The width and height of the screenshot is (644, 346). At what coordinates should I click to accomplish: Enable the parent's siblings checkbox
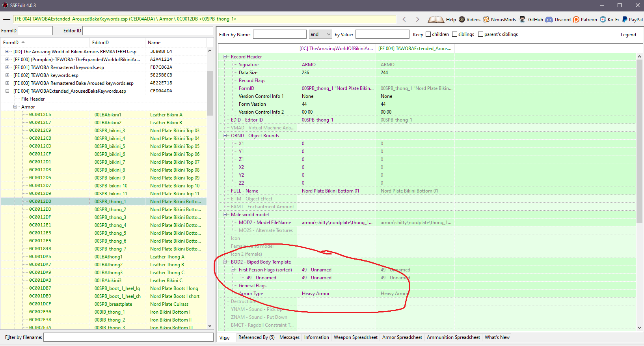pos(481,34)
